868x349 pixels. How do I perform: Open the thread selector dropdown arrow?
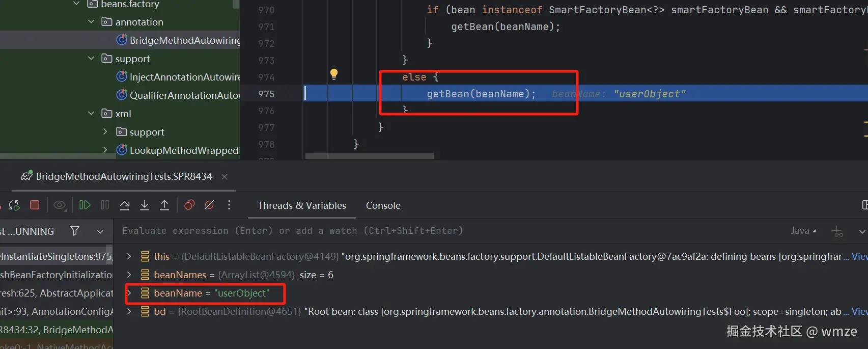point(100,231)
